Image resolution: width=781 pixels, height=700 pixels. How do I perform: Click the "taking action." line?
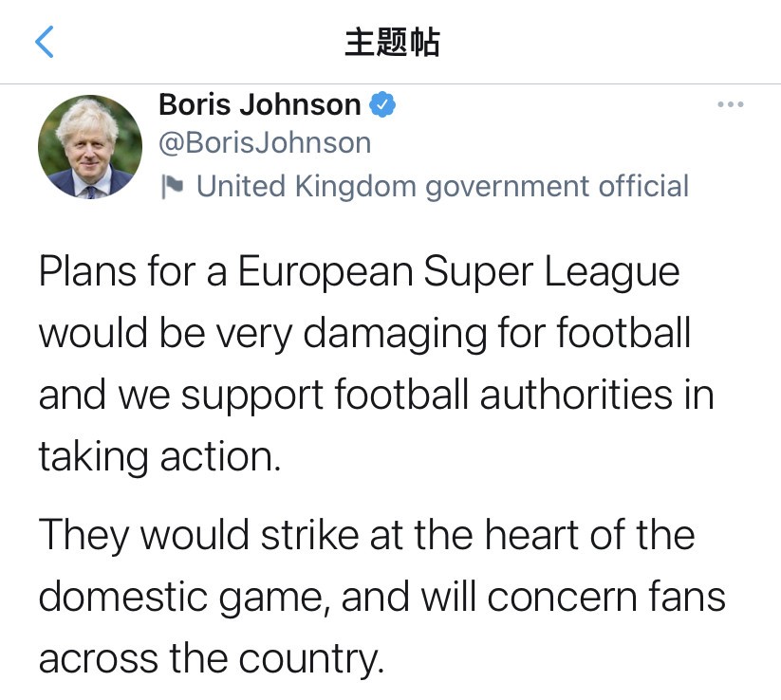click(160, 457)
